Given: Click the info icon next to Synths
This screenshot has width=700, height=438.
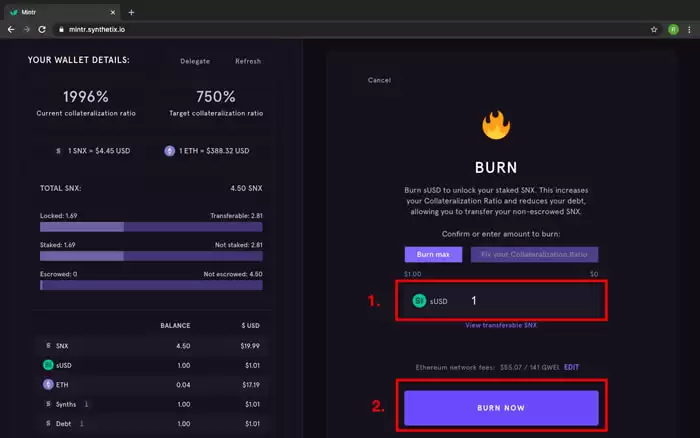Looking at the screenshot, I should [x=86, y=403].
